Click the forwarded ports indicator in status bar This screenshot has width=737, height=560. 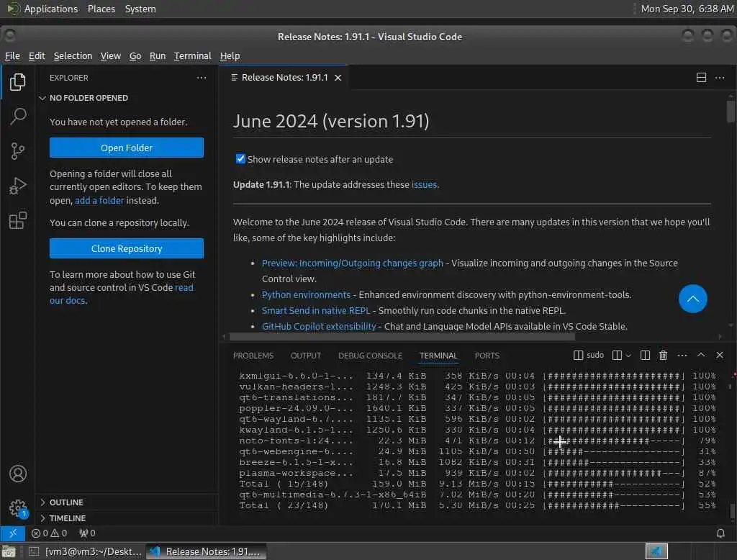pos(87,533)
